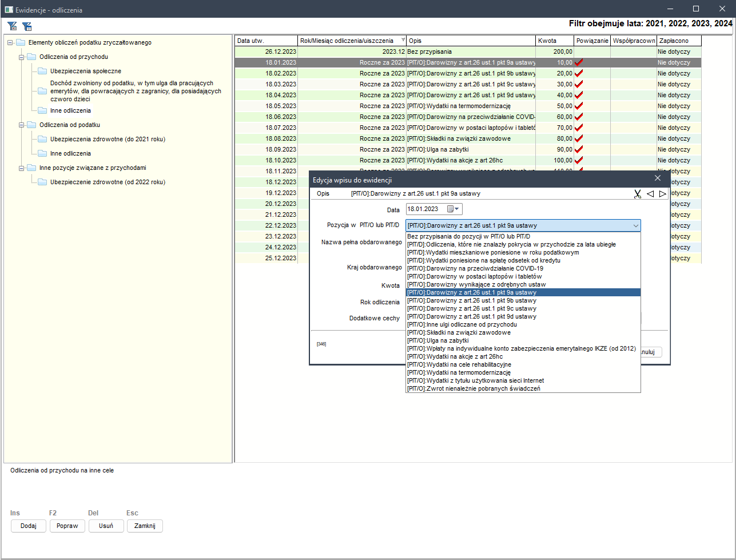Select [PIT/O]:Wydatki na cele rehabilitacyjne option
Screen dimensions: 736x560
(x=523, y=364)
